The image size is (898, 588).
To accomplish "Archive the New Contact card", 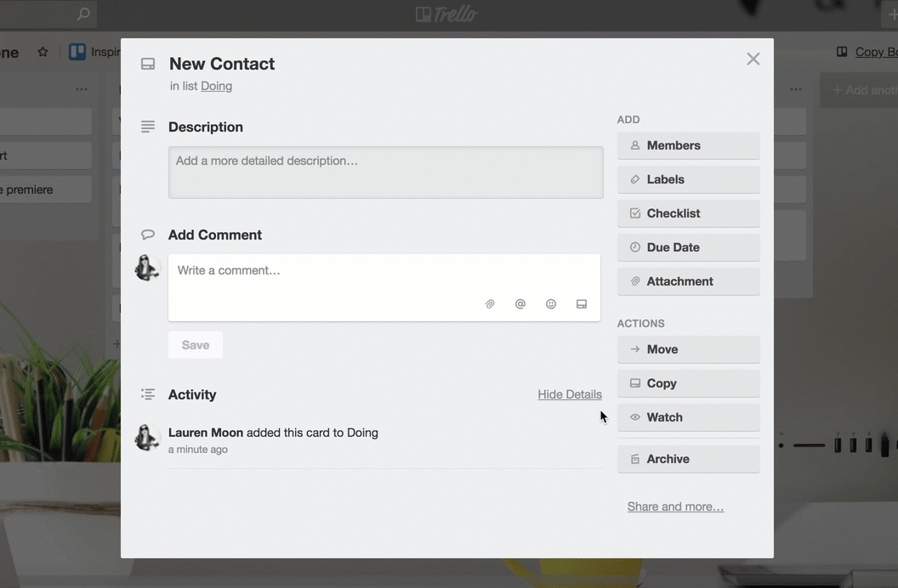I will click(x=688, y=459).
